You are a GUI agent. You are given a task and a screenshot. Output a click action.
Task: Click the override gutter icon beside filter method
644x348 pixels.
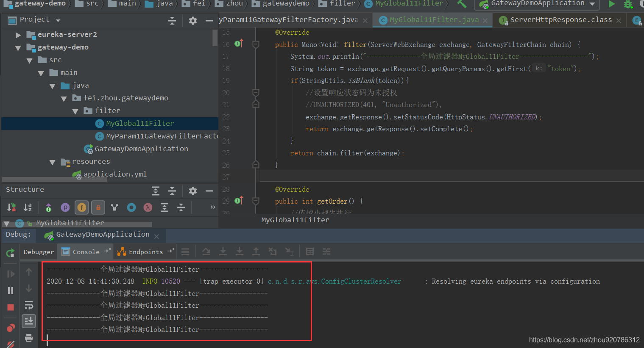pyautogui.click(x=239, y=43)
